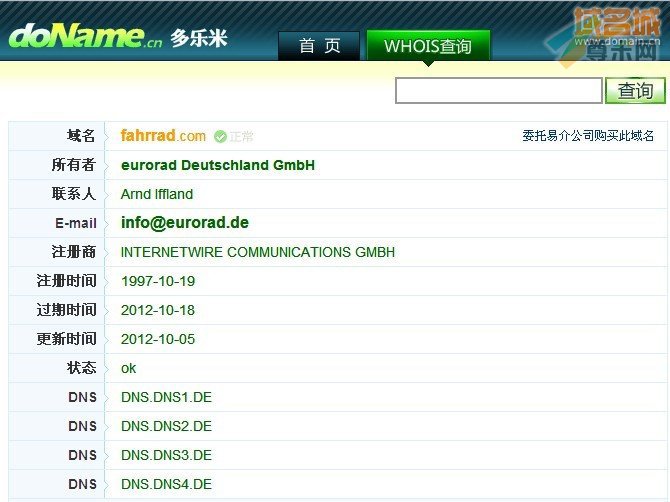
Task: Click the 域名 row label
Action: point(81,136)
